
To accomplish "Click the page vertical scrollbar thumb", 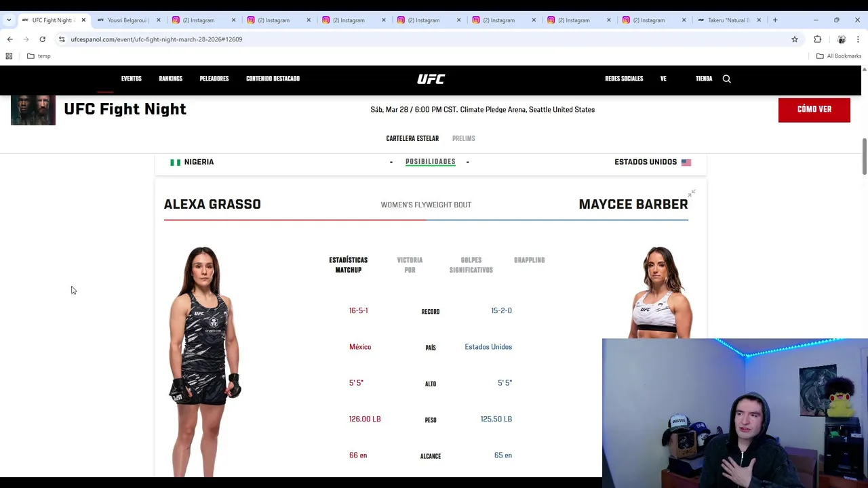I will pyautogui.click(x=864, y=156).
